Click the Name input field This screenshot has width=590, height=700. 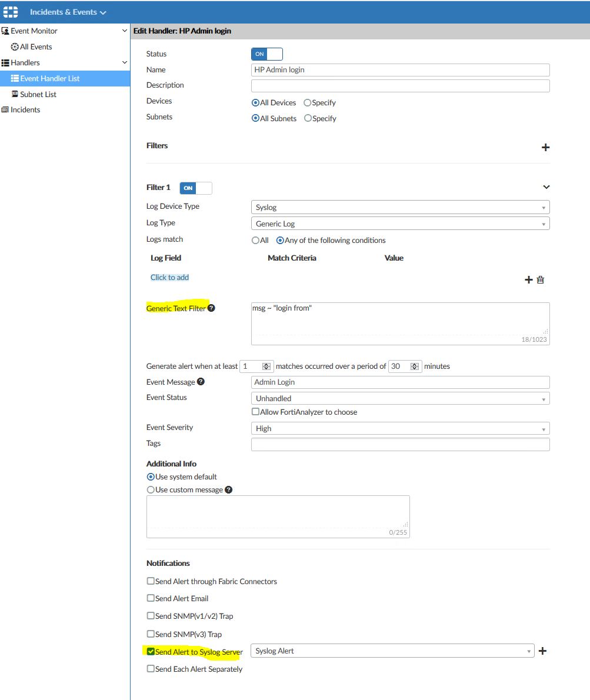point(401,69)
